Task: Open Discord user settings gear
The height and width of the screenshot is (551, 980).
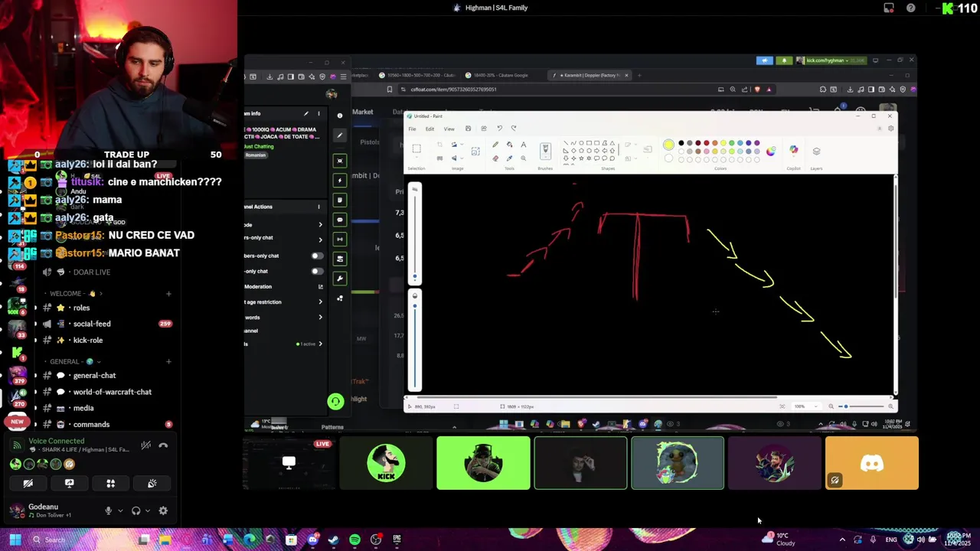Action: click(x=163, y=510)
